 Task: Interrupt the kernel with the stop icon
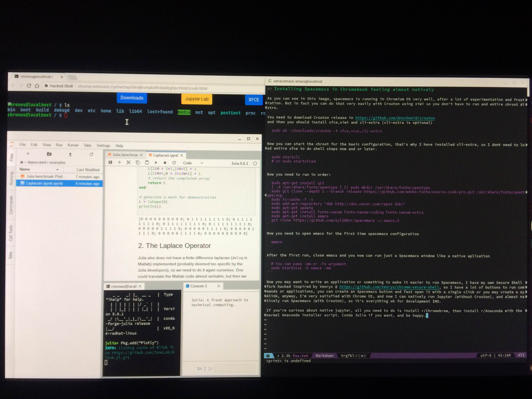165,163
